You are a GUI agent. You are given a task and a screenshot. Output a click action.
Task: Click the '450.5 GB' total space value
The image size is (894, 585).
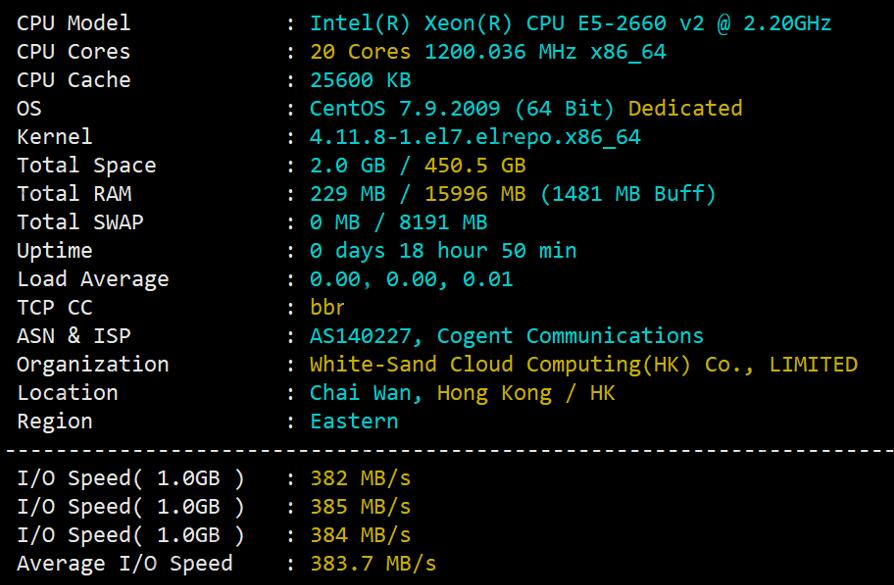click(475, 165)
